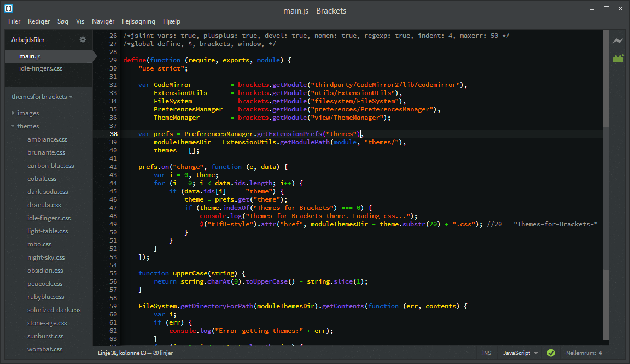Viewport: 630px width, 364px height.
Task: Open the JavaScript language dropdown
Action: click(520, 353)
